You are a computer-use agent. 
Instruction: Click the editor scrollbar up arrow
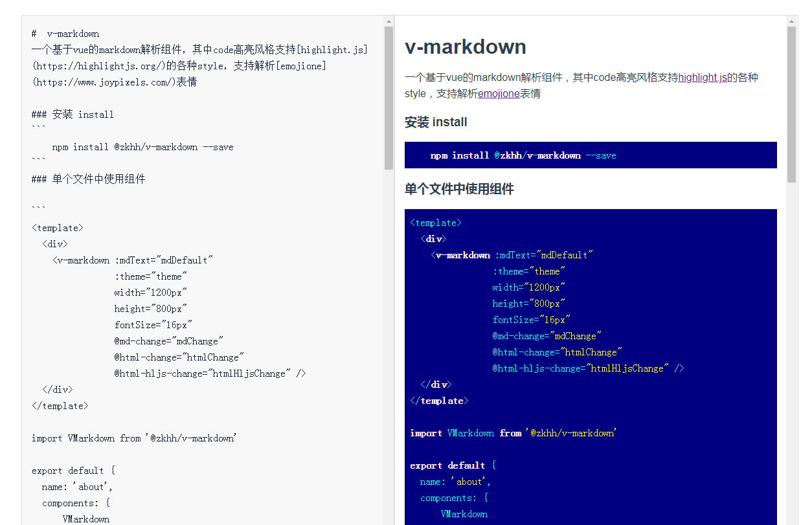coord(389,21)
